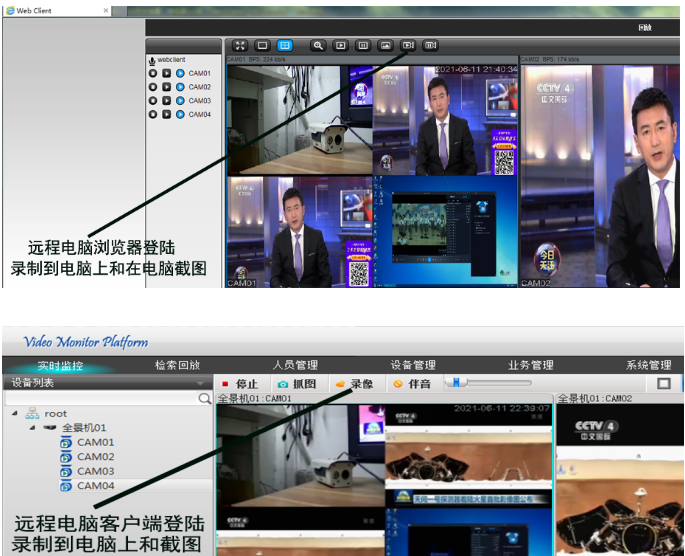This screenshot has height=556, width=685.
Task: Switch to the 设备管理 tab
Action: pos(413,365)
